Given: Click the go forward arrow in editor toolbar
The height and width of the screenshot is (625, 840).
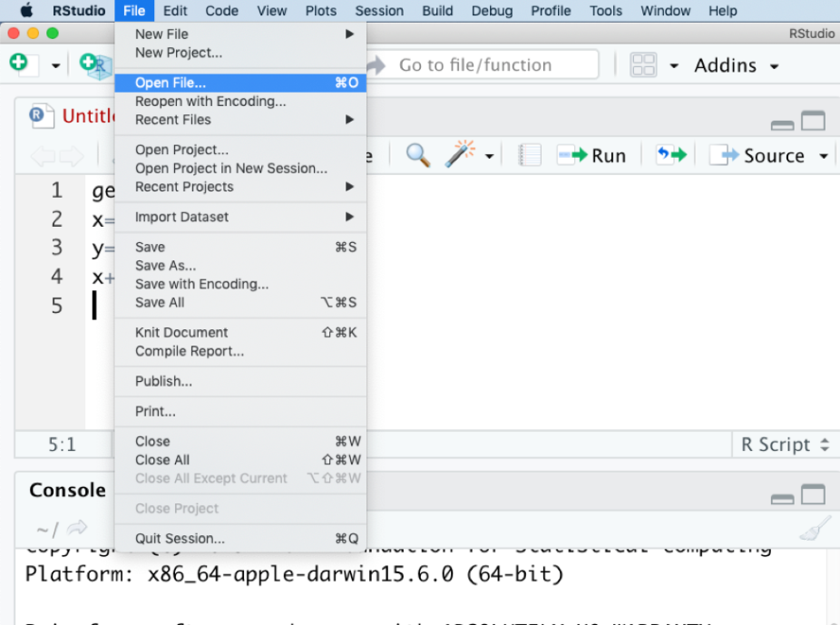Looking at the screenshot, I should (72, 156).
